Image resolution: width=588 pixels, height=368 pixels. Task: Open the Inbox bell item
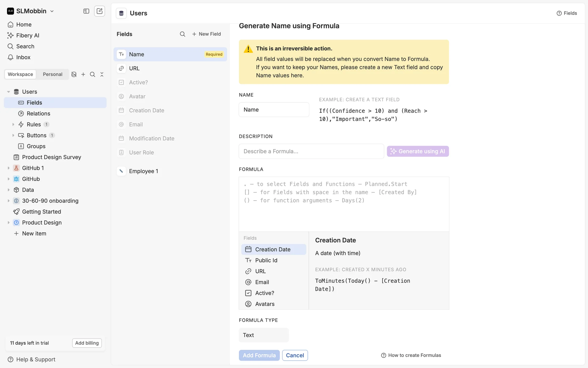pos(23,57)
